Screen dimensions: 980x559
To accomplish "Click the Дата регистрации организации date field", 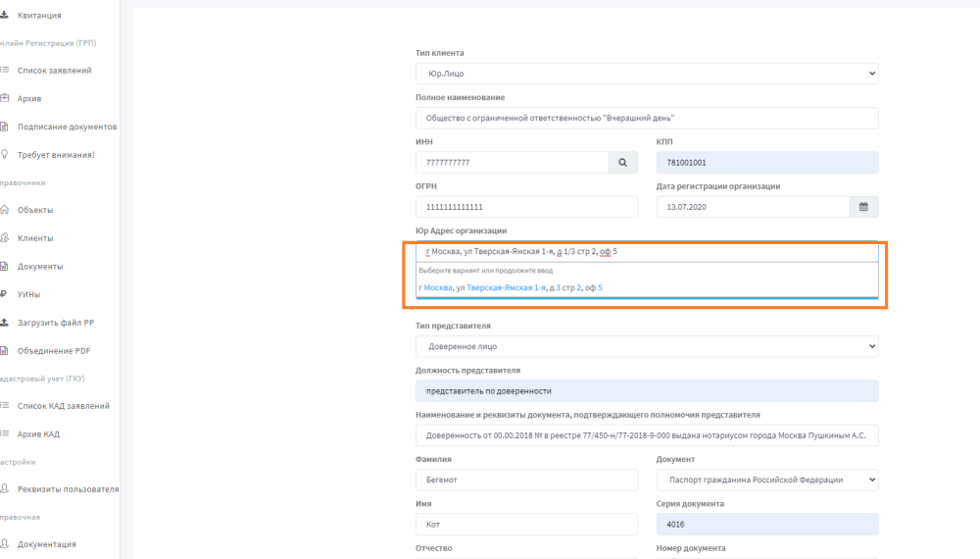I will 753,207.
